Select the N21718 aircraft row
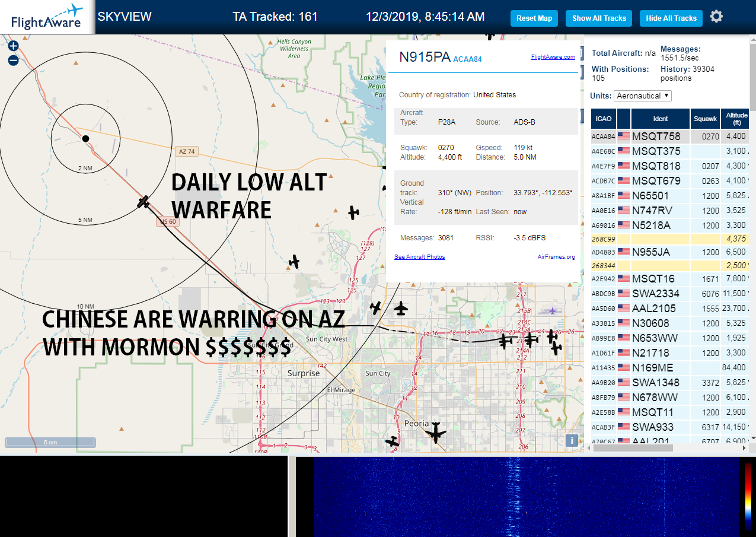 tap(671, 353)
